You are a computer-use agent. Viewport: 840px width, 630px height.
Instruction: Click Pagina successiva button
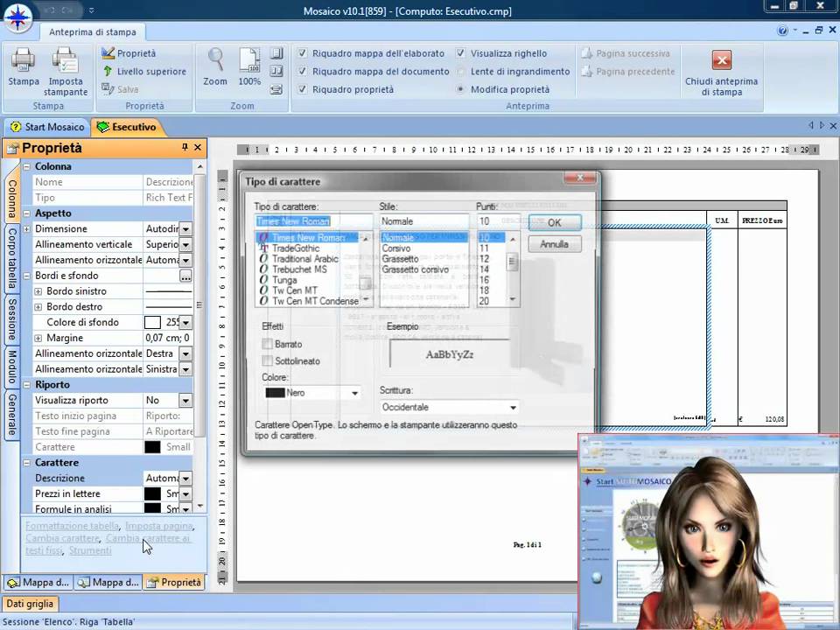click(626, 53)
